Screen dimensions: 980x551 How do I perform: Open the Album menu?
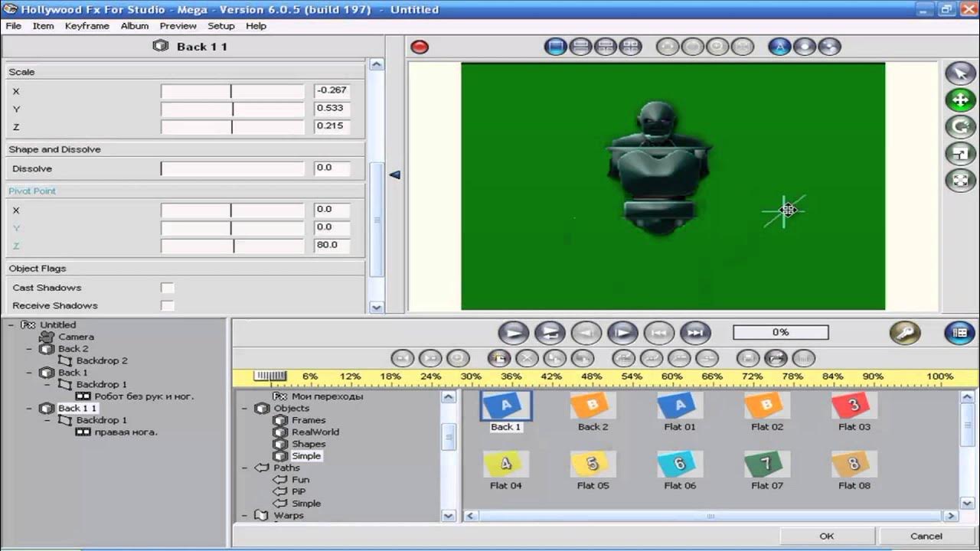[135, 26]
